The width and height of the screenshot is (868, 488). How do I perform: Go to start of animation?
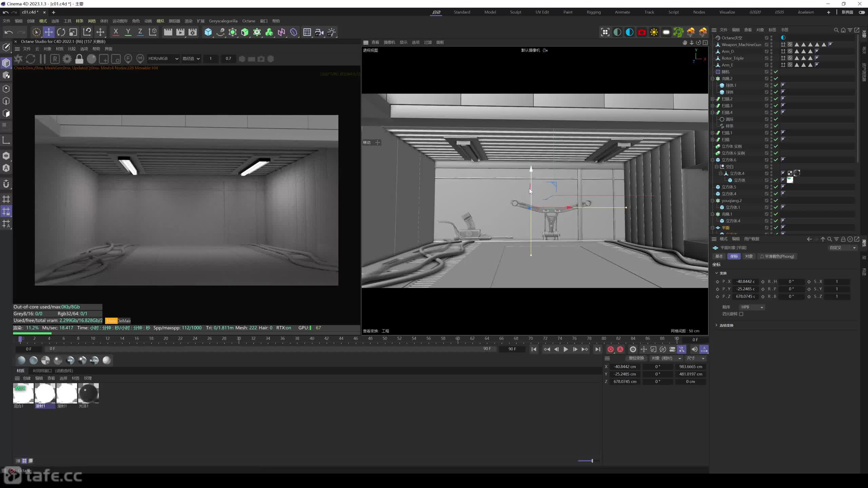tap(534, 349)
